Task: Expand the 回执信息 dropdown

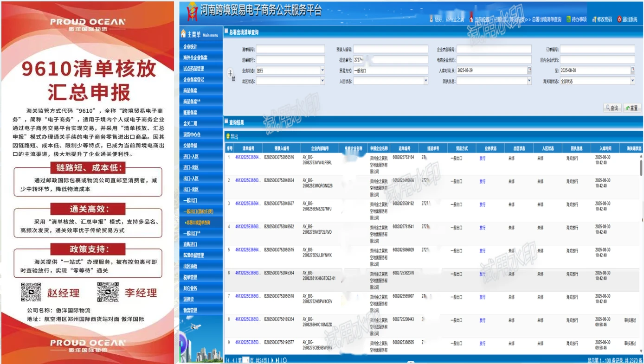Action: click(x=529, y=81)
